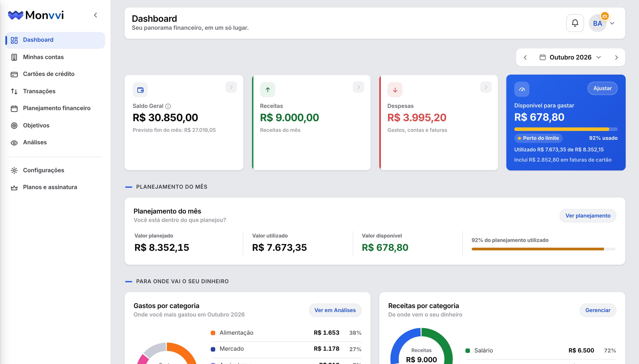This screenshot has height=364, width=639.
Task: Expand the user menu chevron
Action: [x=612, y=23]
